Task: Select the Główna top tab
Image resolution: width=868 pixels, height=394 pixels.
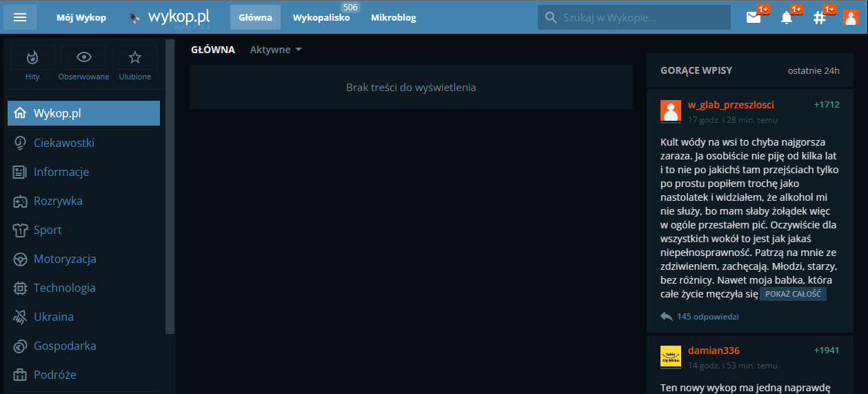Action: click(x=255, y=17)
